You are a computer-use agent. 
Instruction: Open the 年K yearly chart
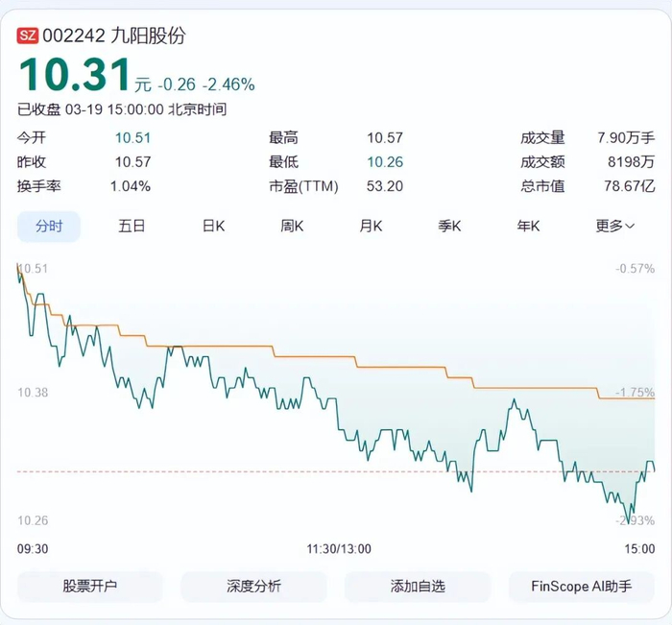(528, 227)
